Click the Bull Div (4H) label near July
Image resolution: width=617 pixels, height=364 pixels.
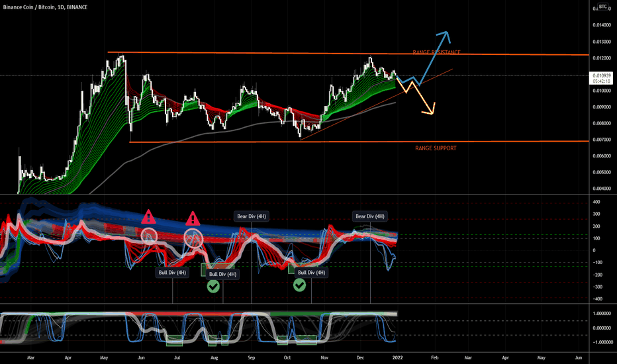pos(172,272)
